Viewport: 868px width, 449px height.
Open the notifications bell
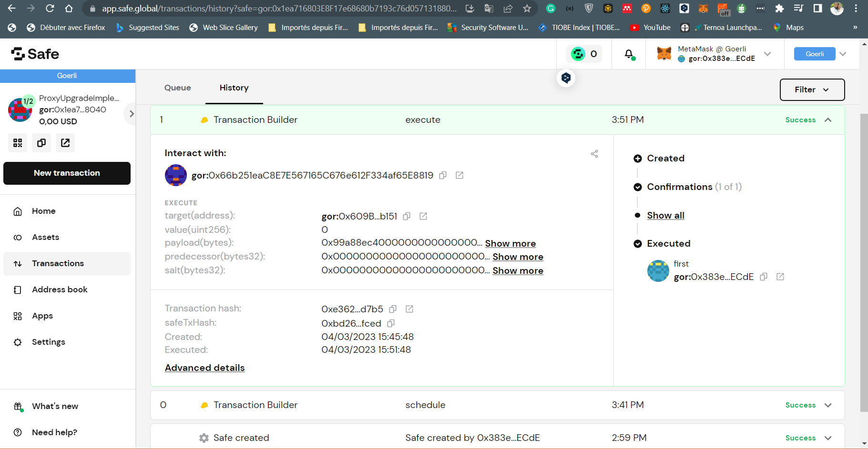629,54
